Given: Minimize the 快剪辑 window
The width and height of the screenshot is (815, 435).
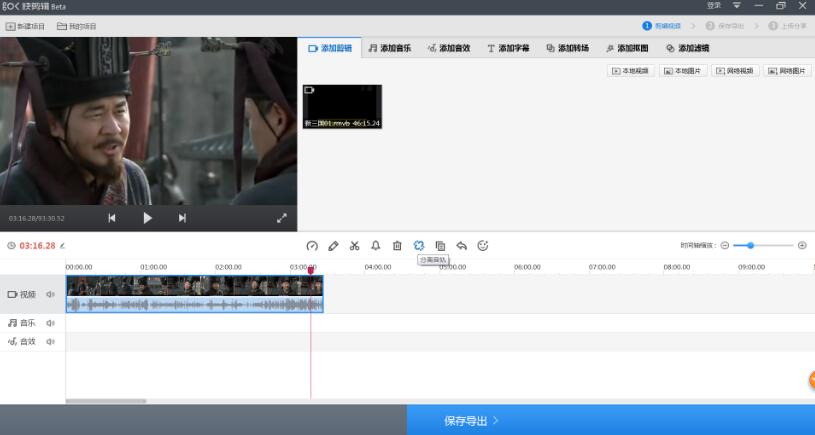Looking at the screenshot, I should point(759,6).
